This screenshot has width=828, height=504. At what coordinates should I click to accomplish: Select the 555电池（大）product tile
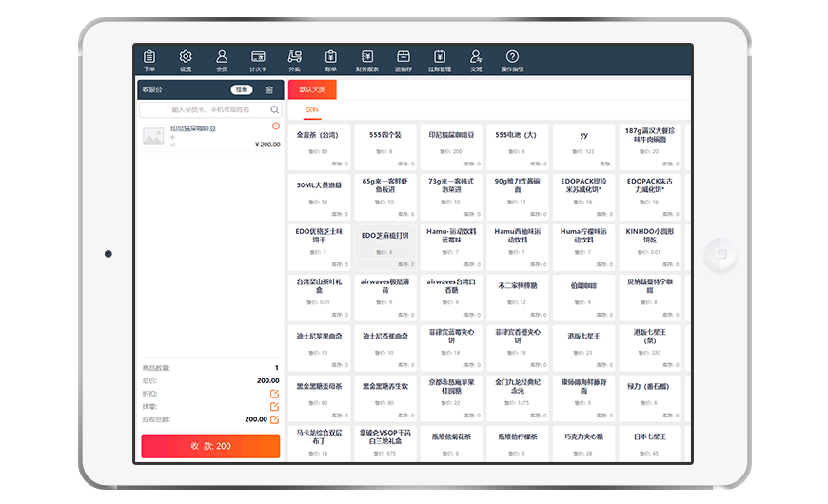pos(518,143)
